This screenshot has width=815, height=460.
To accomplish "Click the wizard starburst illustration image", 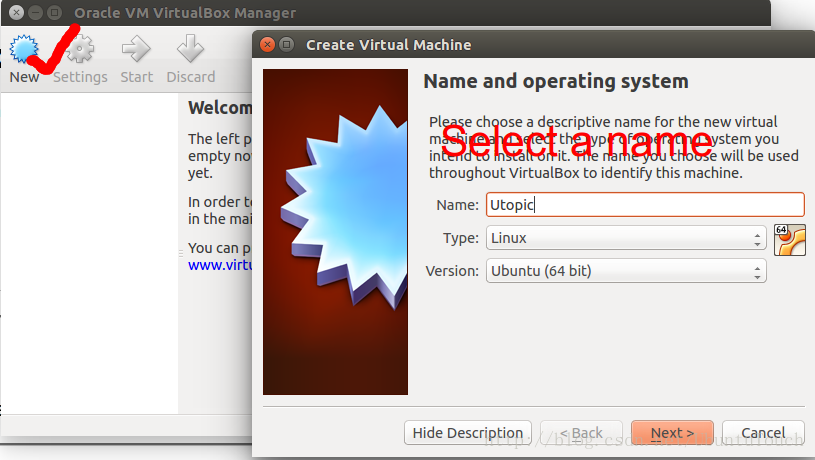I will tap(335, 232).
